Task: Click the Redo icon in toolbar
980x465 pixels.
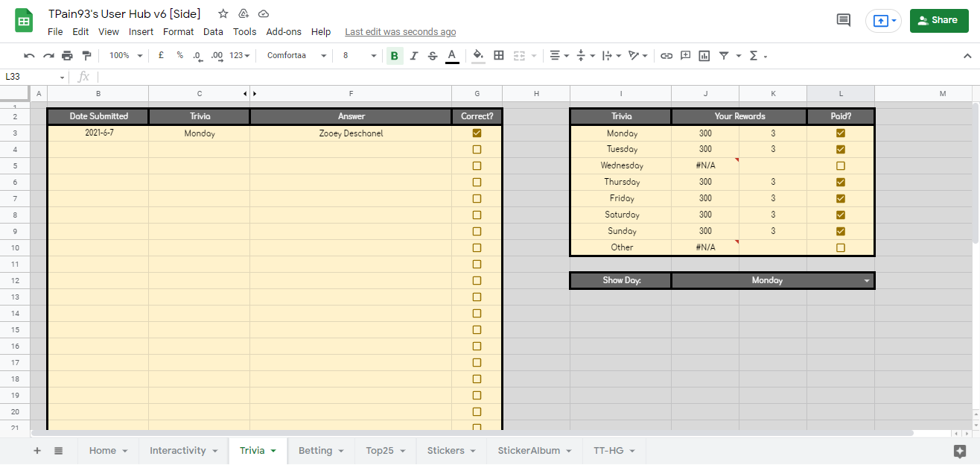Action: tap(48, 55)
